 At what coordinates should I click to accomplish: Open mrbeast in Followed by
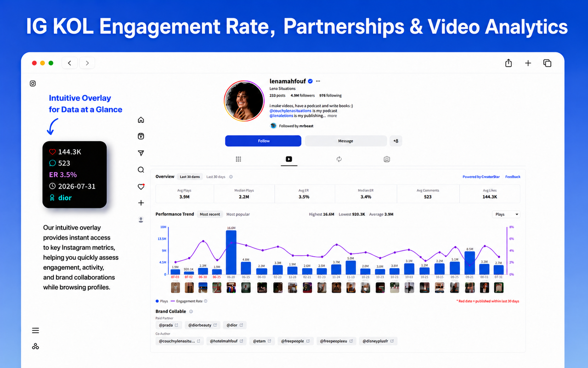click(x=306, y=126)
